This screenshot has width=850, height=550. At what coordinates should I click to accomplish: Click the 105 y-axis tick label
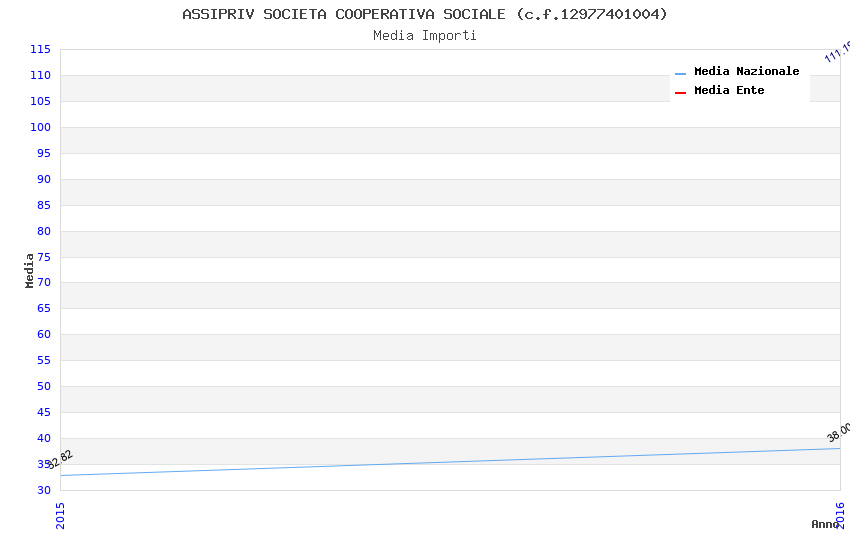pyautogui.click(x=40, y=101)
